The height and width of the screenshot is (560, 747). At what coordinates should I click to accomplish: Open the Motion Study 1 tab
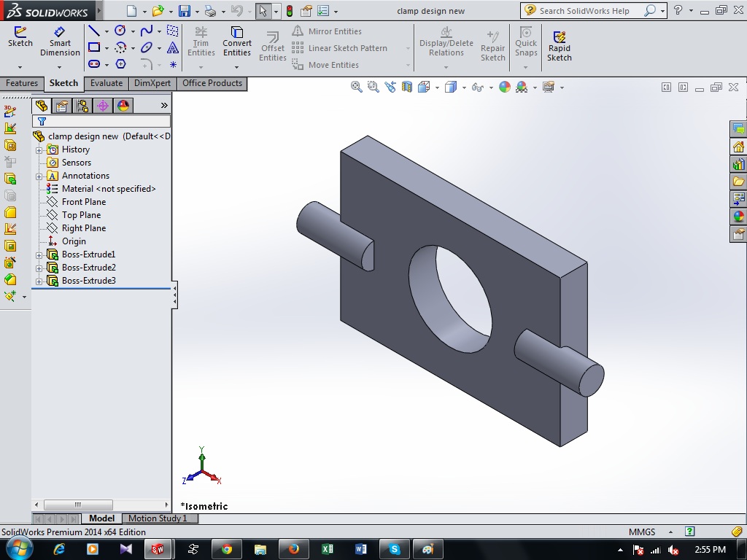[x=158, y=518]
